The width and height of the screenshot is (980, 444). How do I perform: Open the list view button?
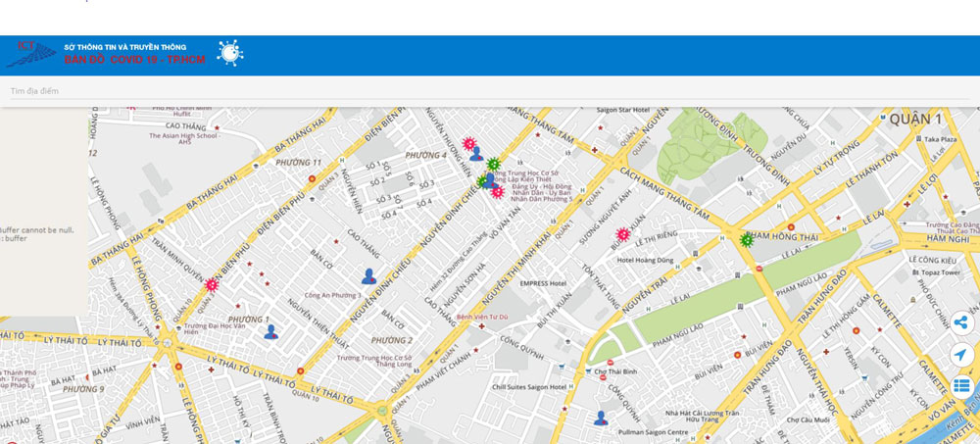(x=962, y=387)
